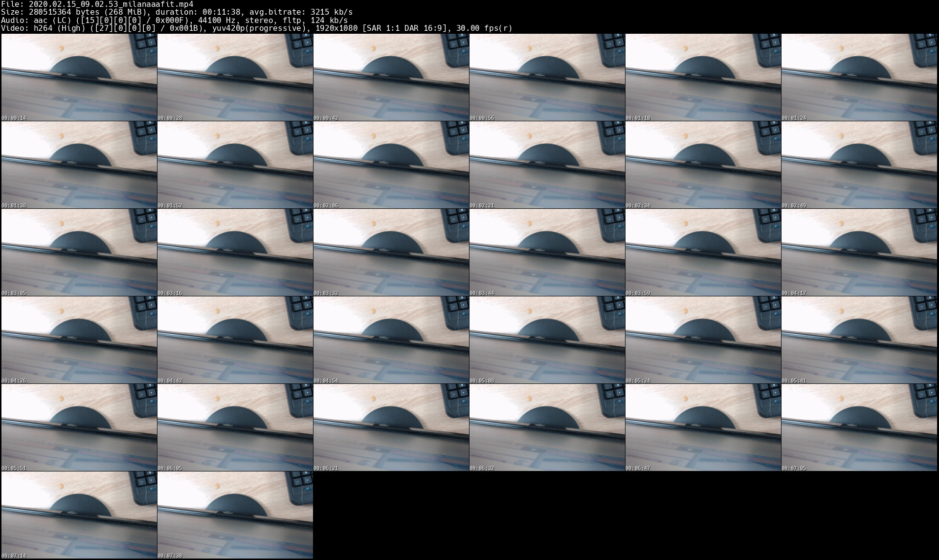Choose the preview frame marked 00:04:42
939x560 pixels.
point(235,340)
